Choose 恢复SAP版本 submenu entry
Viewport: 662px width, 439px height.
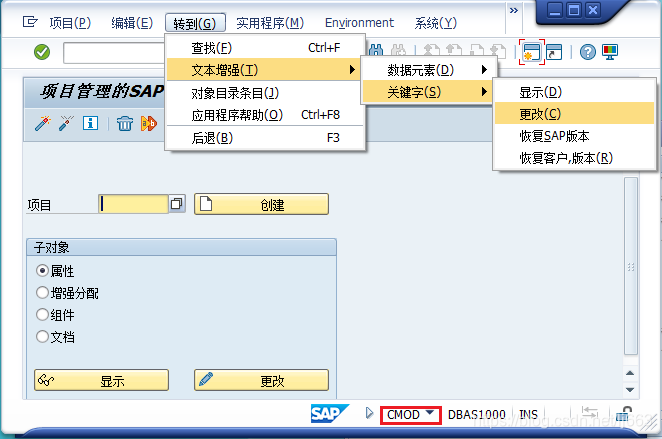tap(574, 135)
